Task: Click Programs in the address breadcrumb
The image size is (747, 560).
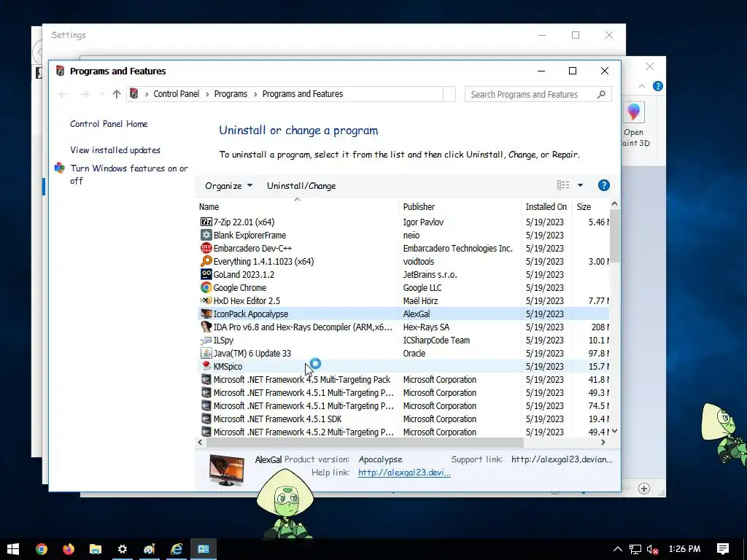Action: click(231, 94)
